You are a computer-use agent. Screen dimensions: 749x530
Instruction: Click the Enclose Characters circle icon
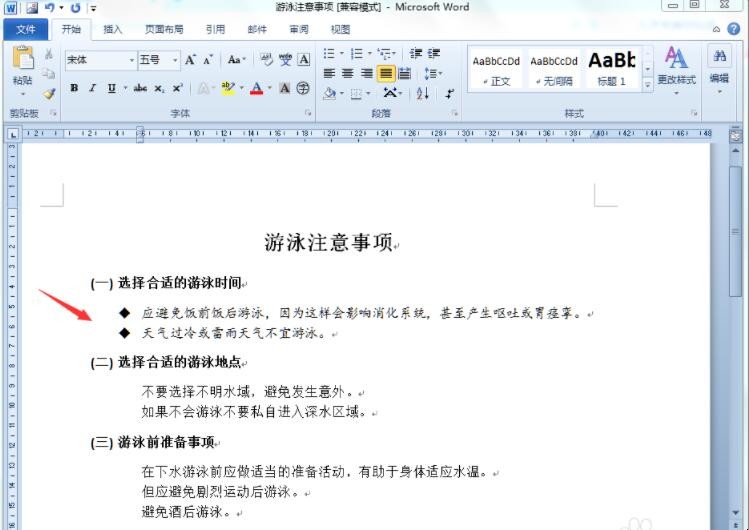point(303,88)
